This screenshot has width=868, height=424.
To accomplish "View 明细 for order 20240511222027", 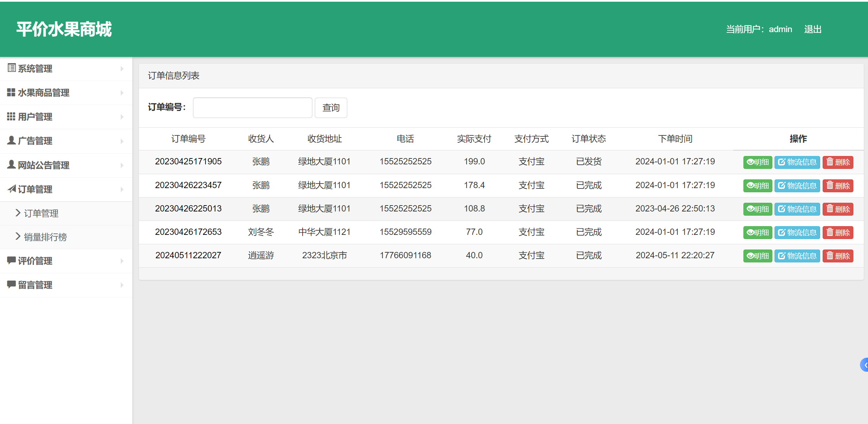I will click(x=757, y=256).
